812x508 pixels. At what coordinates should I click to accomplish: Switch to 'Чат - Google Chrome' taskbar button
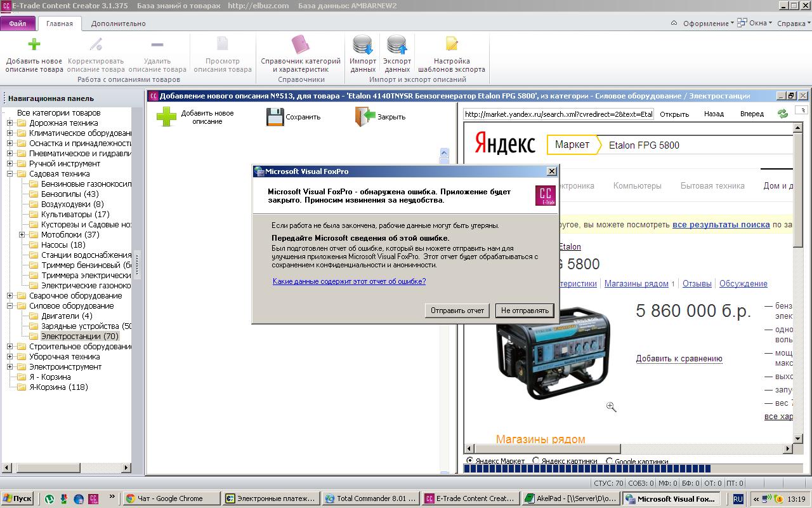[x=170, y=499]
